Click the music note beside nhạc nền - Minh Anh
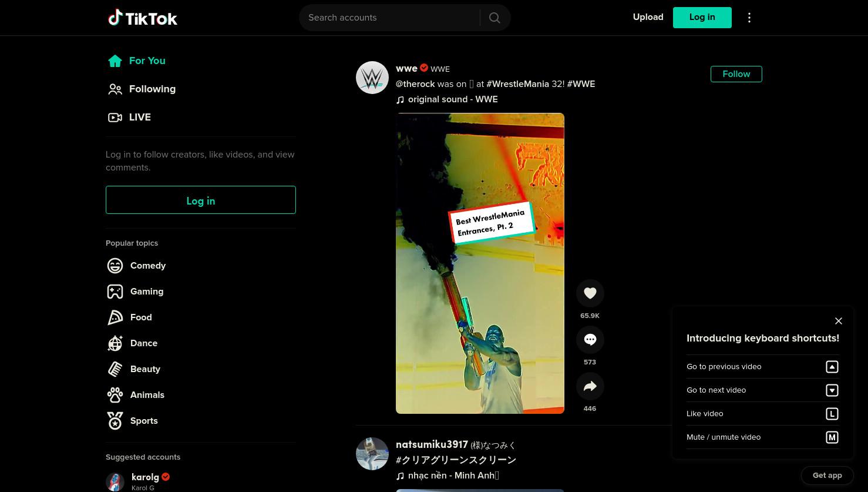Screen dimensions: 868x492 coord(401,476)
